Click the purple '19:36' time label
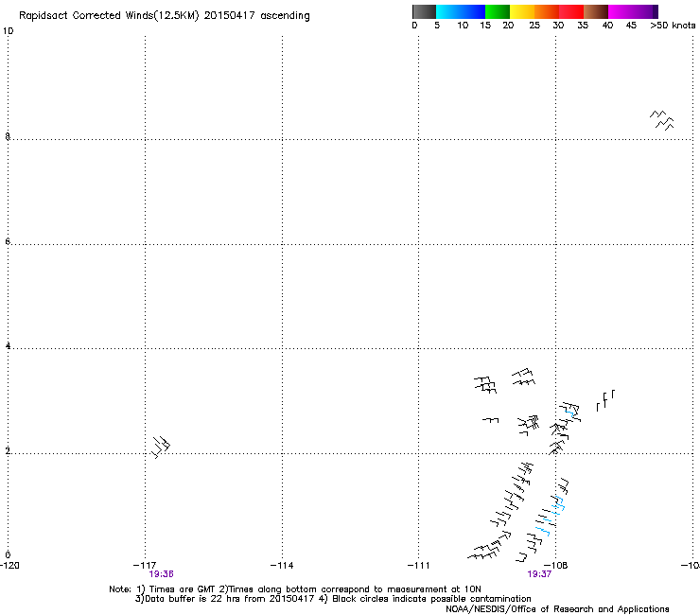 [161, 574]
